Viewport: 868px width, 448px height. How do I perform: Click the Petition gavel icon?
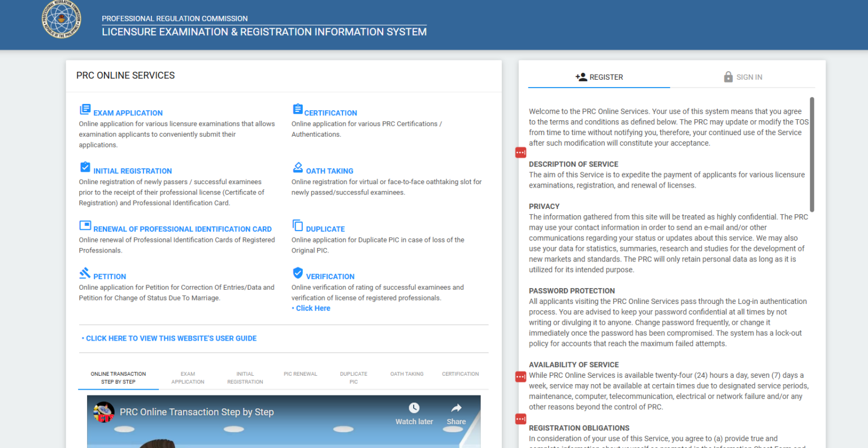coord(85,273)
